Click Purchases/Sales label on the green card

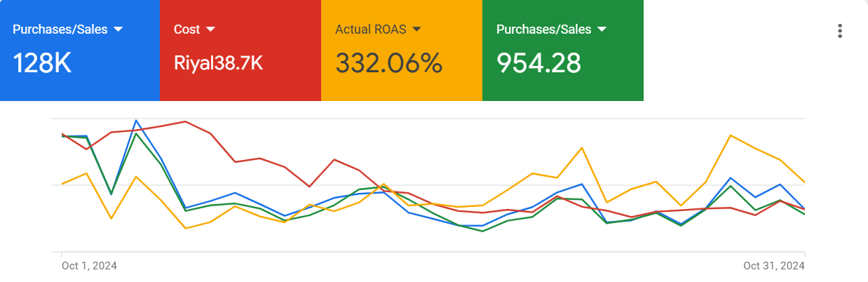click(544, 29)
